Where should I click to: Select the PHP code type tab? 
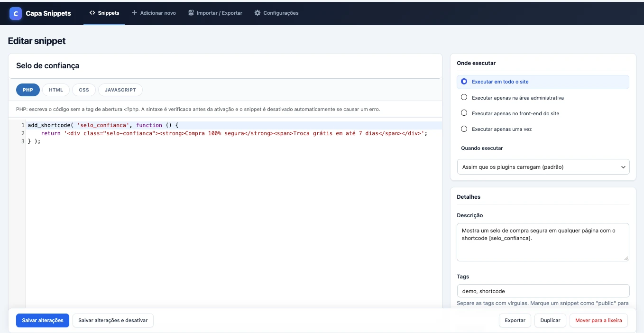28,90
